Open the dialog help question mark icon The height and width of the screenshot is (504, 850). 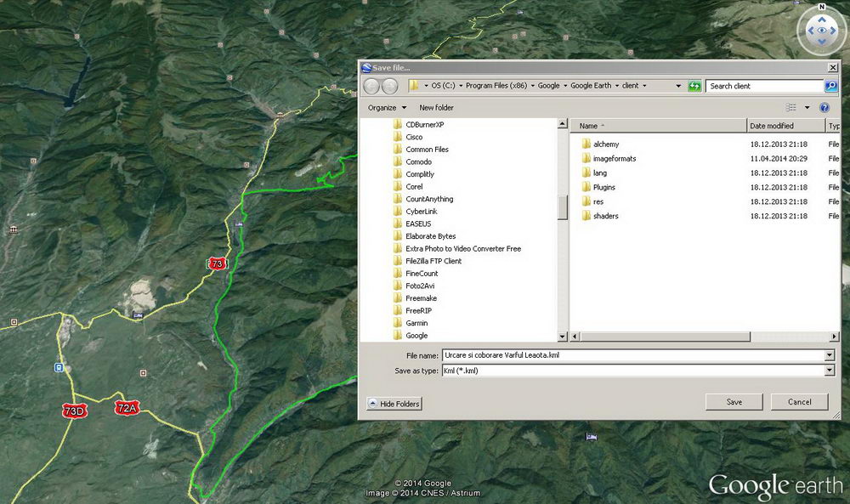pos(824,107)
